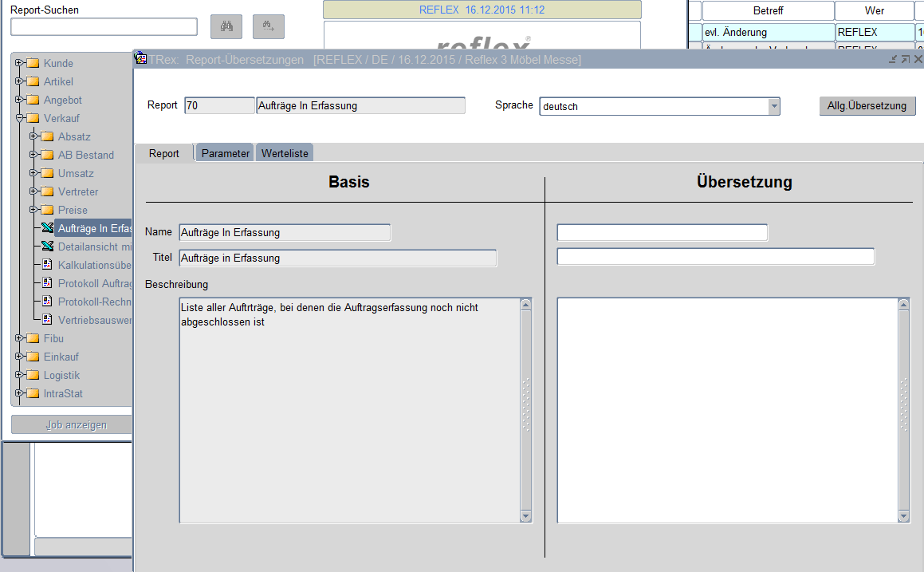The width and height of the screenshot is (924, 572).
Task: Click the binoculars search icon
Action: tap(226, 26)
